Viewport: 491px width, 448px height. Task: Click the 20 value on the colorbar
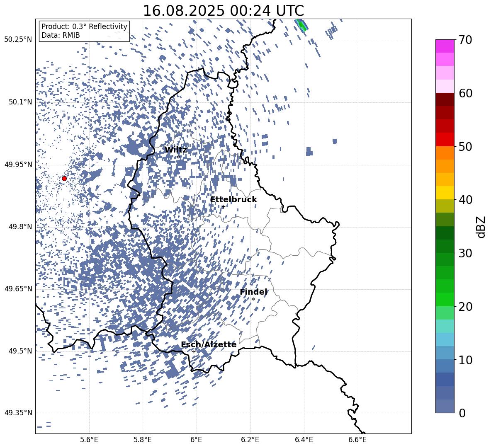[465, 307]
